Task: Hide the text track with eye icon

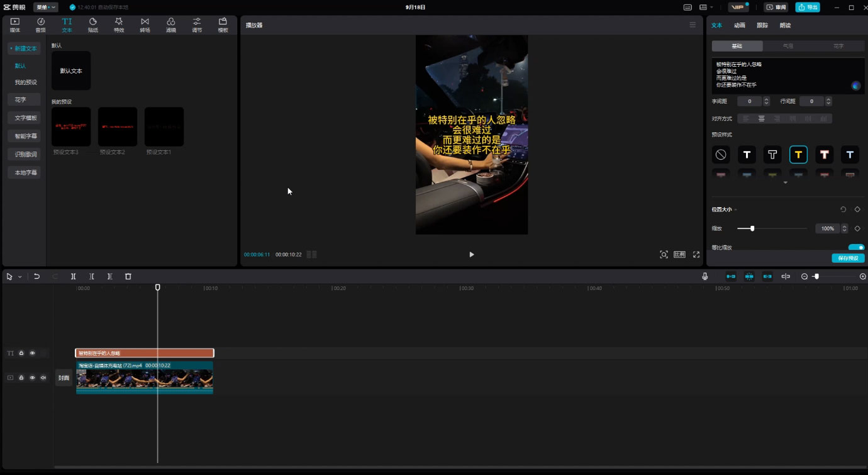Action: pos(32,353)
